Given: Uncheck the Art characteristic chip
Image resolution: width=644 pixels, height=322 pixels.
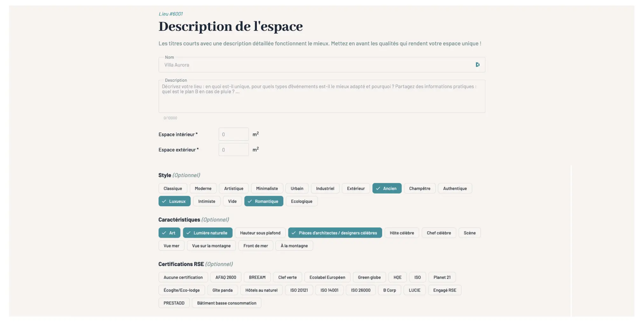Looking at the screenshot, I should [x=169, y=233].
